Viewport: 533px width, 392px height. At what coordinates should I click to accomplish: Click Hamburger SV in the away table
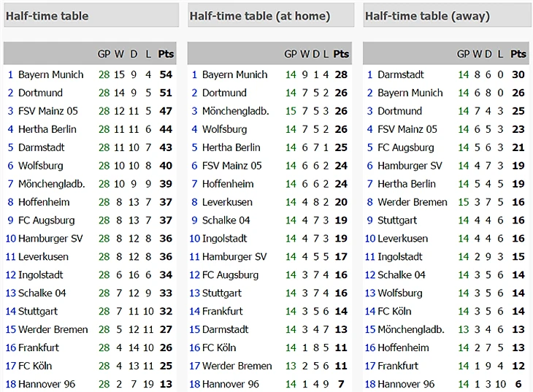pyautogui.click(x=410, y=166)
